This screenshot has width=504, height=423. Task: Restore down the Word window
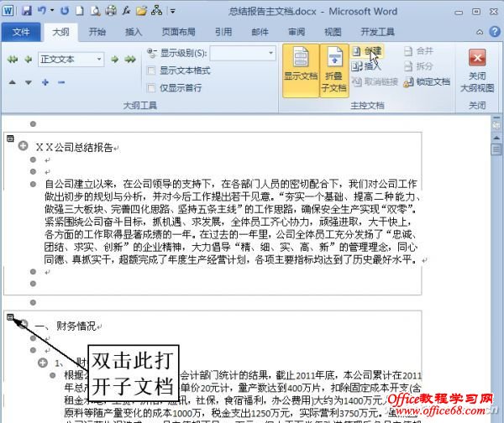click(476, 12)
